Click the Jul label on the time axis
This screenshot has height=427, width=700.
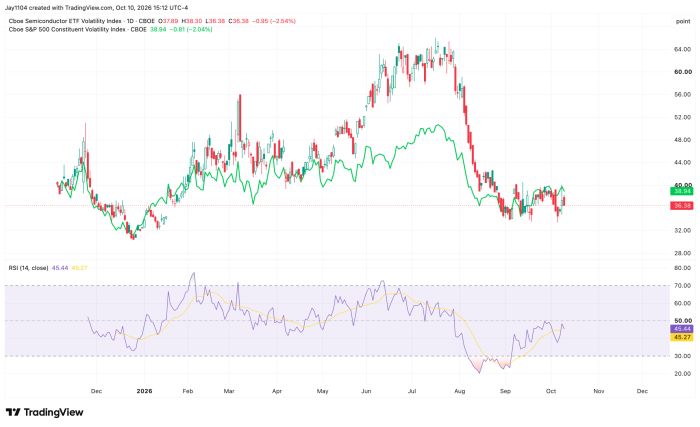[412, 391]
